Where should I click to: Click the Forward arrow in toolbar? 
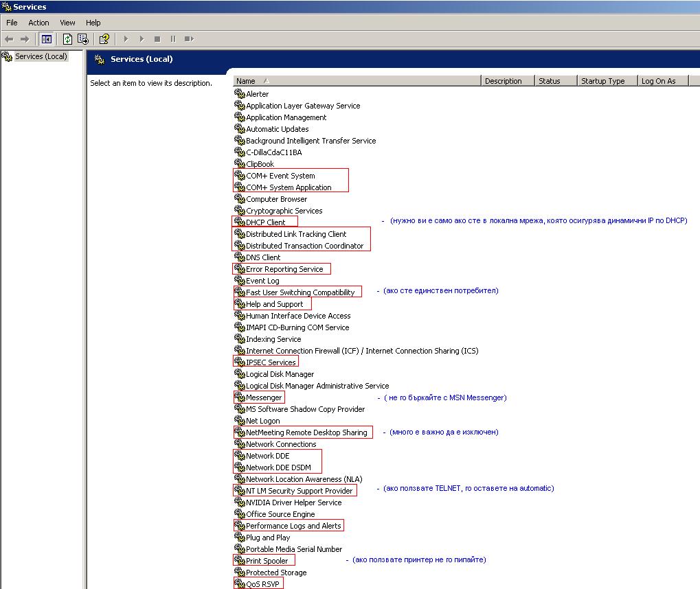click(x=25, y=39)
